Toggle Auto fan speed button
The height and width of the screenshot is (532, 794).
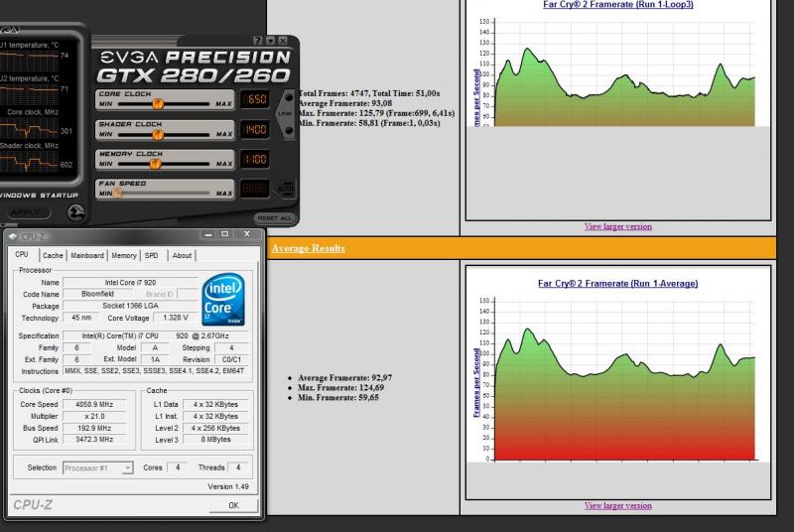coord(286,189)
